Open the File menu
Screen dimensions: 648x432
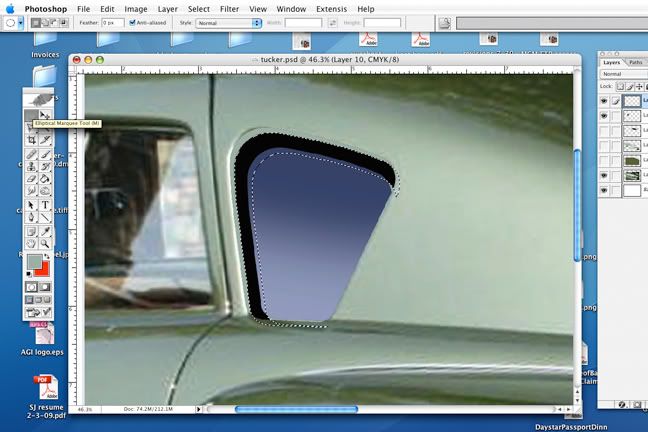click(83, 9)
